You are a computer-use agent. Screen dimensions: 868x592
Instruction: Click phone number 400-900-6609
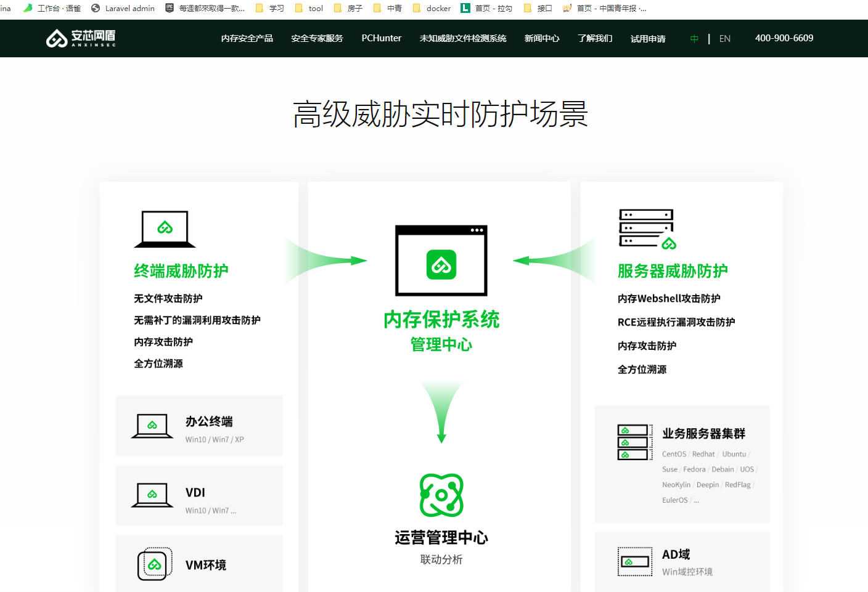pos(784,38)
